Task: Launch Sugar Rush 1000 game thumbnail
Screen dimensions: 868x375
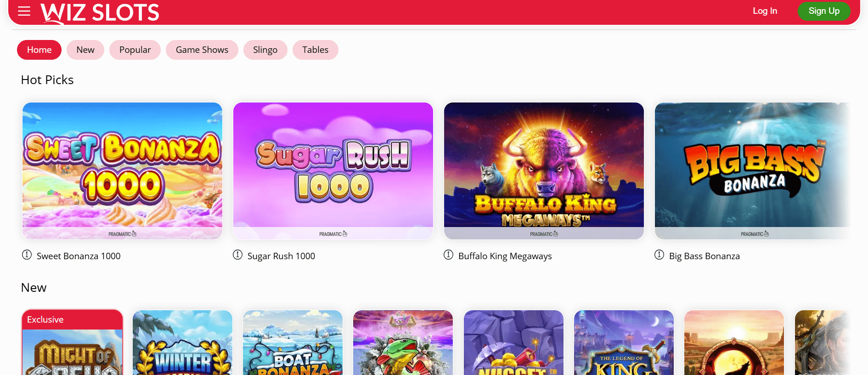Action: click(x=333, y=171)
